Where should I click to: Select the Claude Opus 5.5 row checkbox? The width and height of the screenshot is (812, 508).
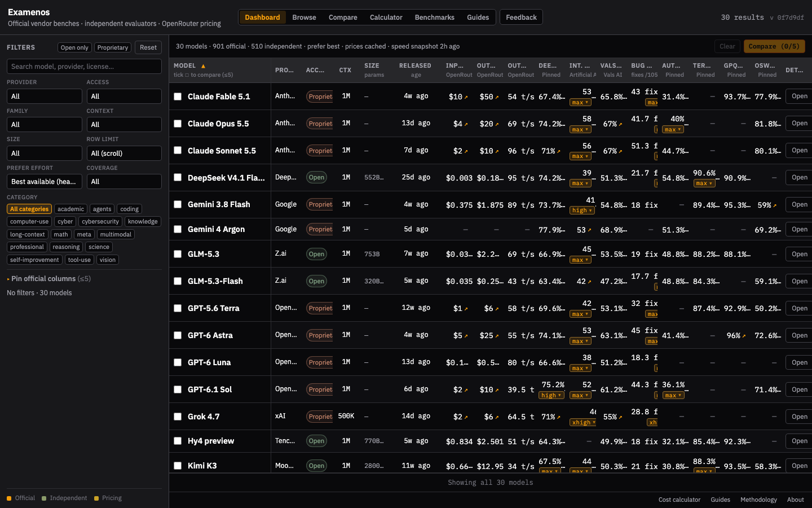click(178, 124)
